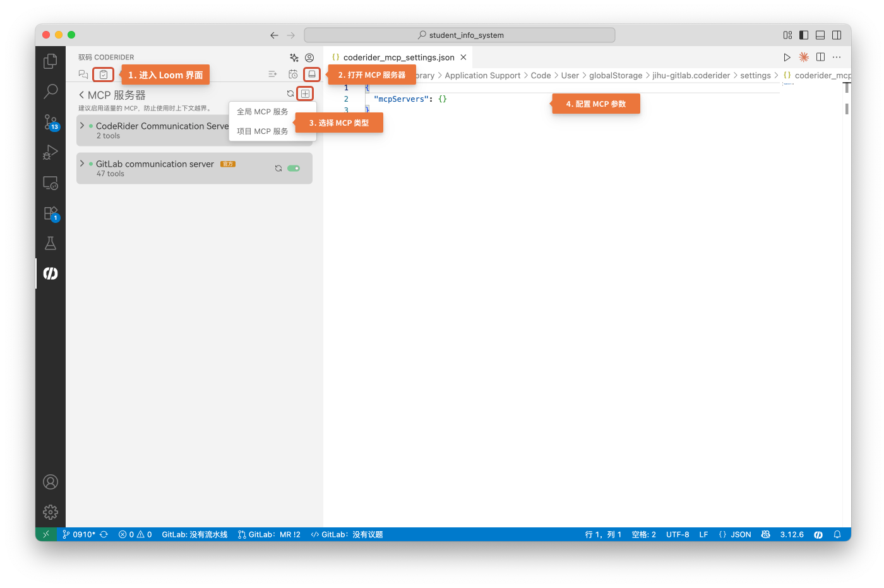The image size is (884, 588).
Task: Click GitLab: MR !2 in status bar
Action: [269, 534]
